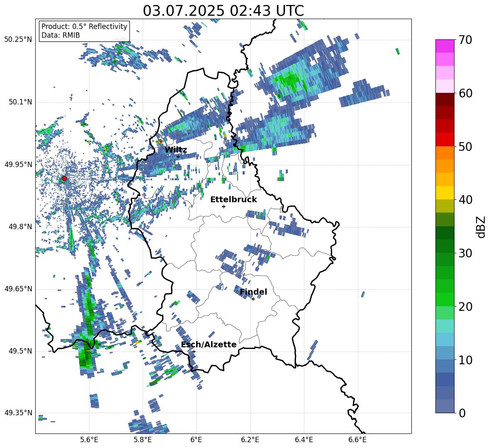
Task: Click the 49.35°N latitude label
Action: coord(18,413)
